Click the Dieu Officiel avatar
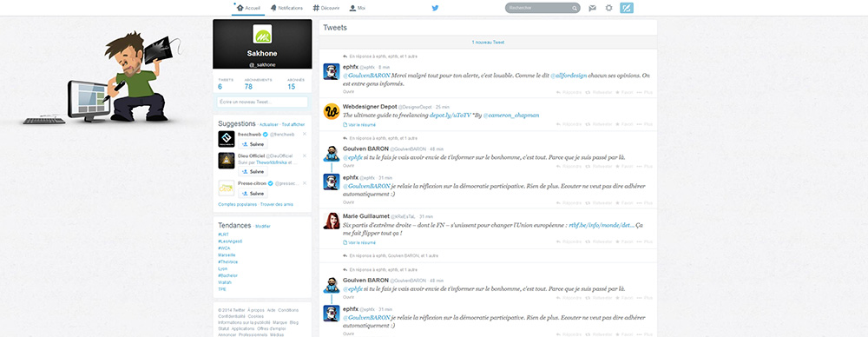Screen dimensions: 868x337 pos(227,161)
